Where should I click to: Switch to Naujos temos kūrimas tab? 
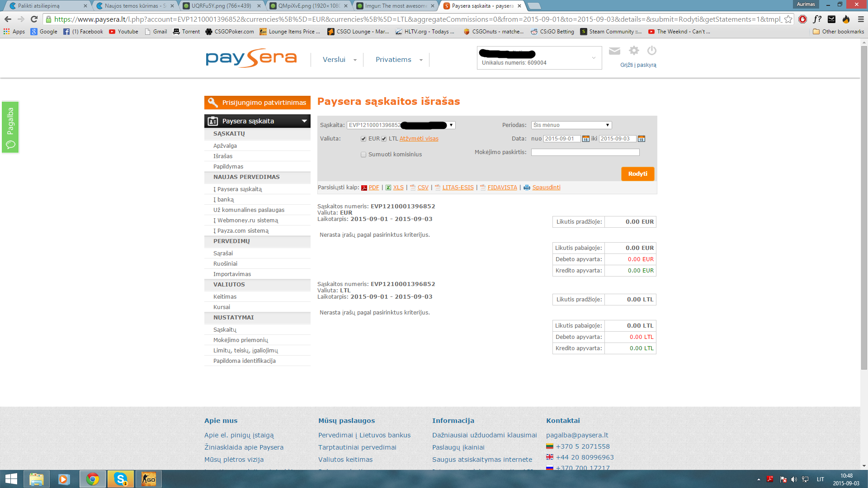(x=135, y=6)
